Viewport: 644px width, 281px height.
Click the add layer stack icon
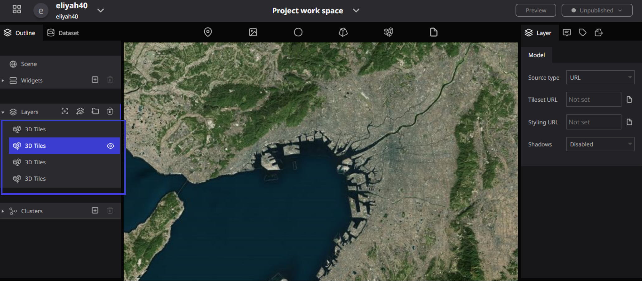(x=80, y=111)
